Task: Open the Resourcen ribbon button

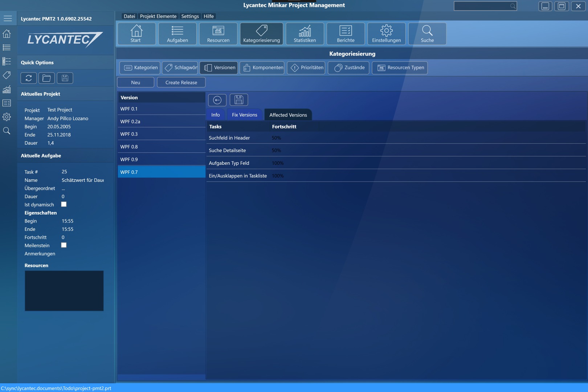Action: 218,34
